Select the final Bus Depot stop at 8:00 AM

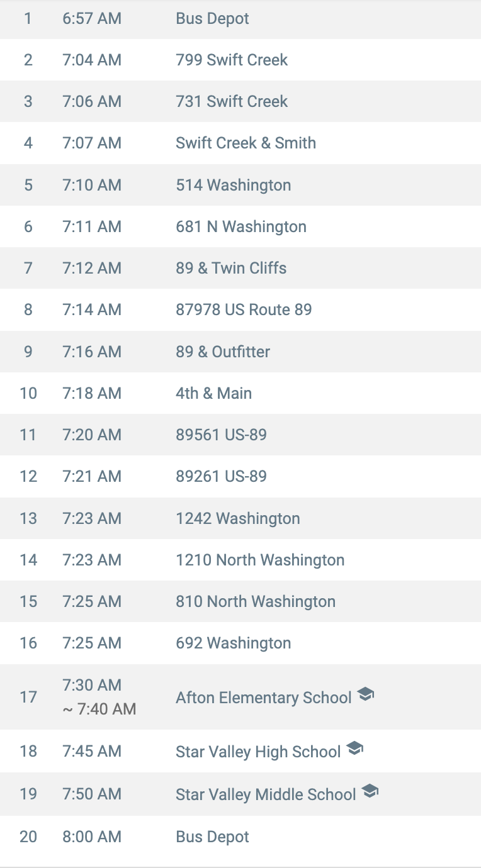pos(212,837)
